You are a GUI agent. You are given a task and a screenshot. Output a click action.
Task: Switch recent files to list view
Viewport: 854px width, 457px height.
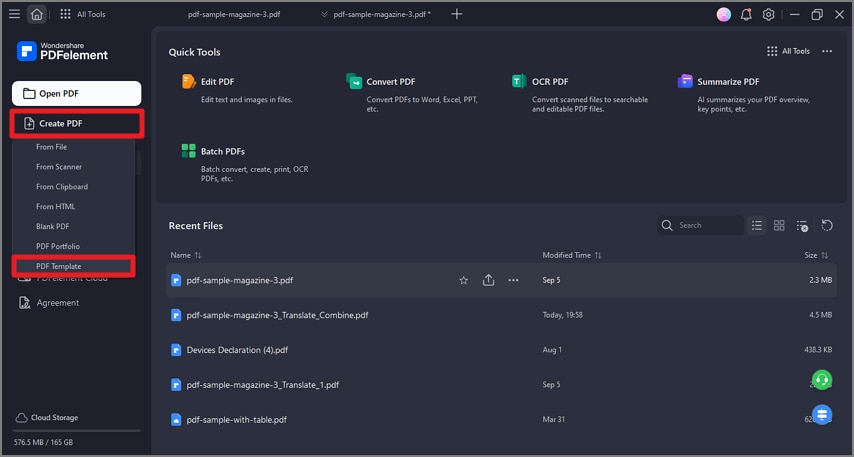coord(757,225)
